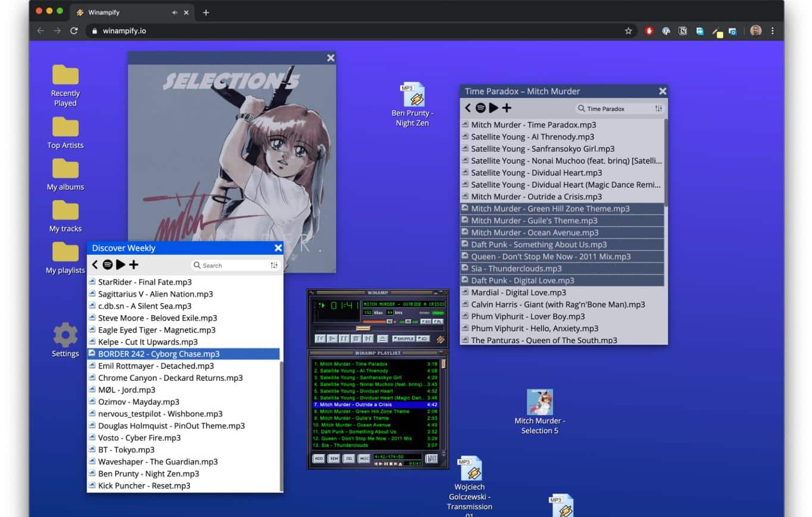This screenshot has height=517, width=812.
Task: Open list options button in Winamp Playlist
Action: pos(432,459)
